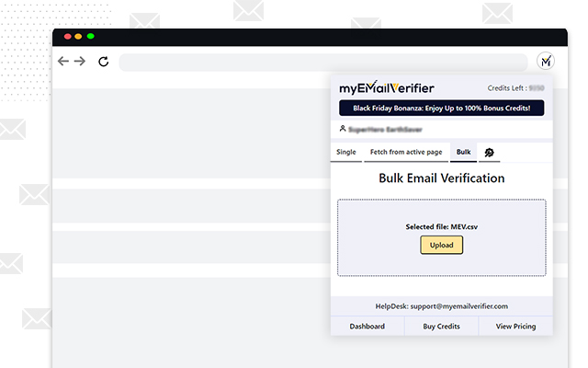
Task: Open the Dashboard link
Action: pos(367,327)
